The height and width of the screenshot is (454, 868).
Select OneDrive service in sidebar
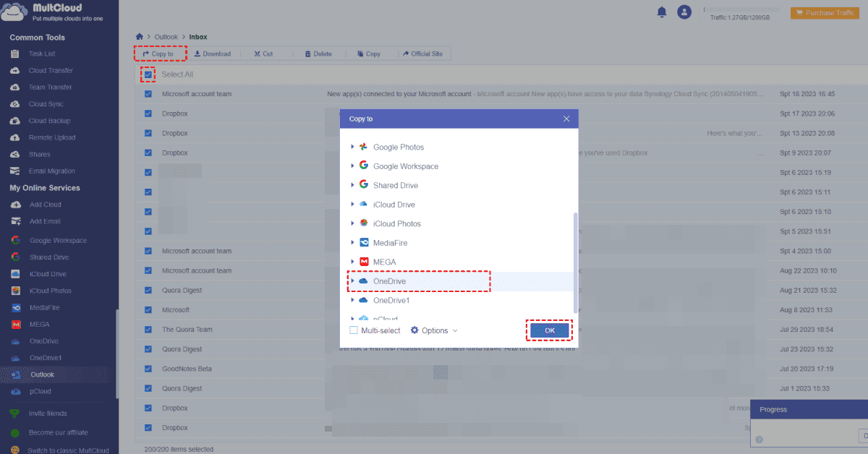tap(43, 340)
